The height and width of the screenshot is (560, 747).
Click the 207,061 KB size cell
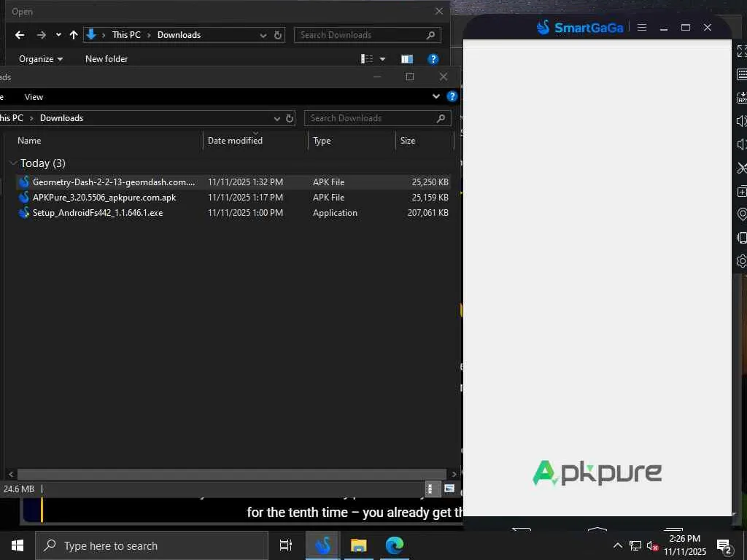click(427, 213)
